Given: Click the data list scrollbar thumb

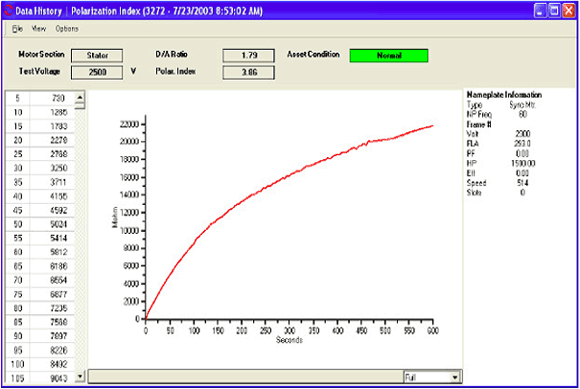Looking at the screenshot, I should 80,106.
